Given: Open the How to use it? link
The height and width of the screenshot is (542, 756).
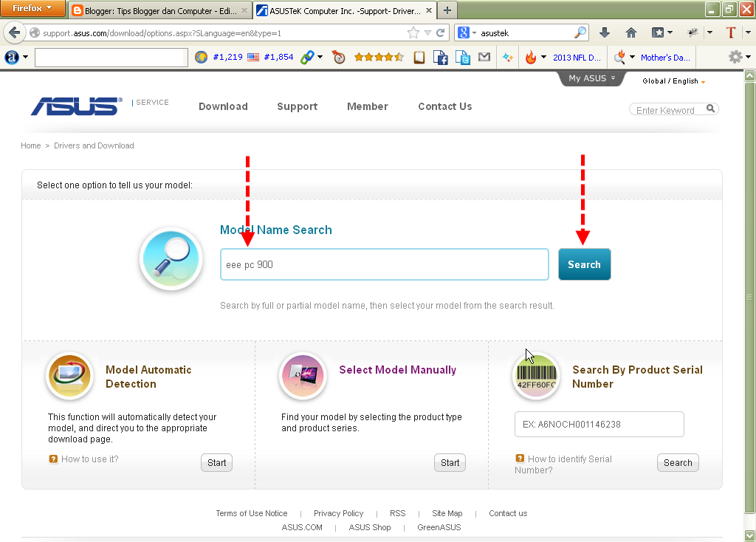Looking at the screenshot, I should click(x=89, y=459).
